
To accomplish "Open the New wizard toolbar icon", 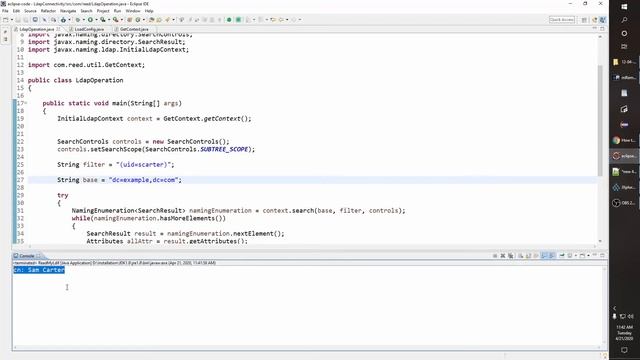I will pos(6,20).
